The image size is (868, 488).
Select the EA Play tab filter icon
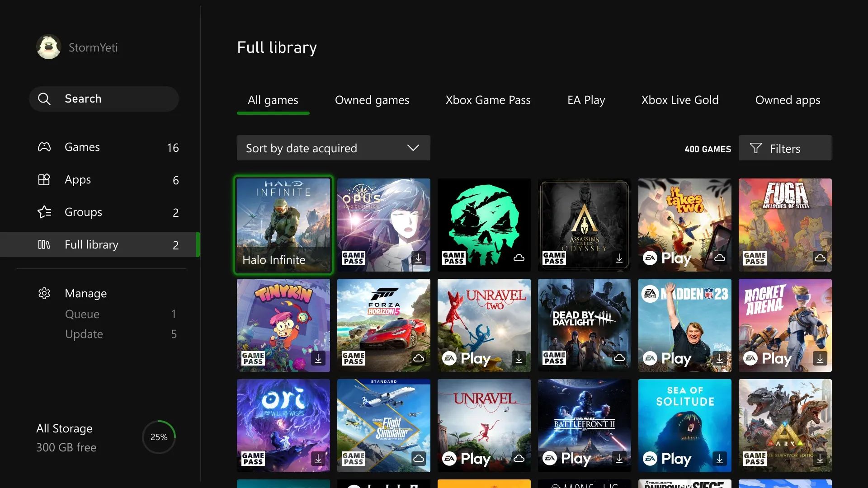(586, 99)
